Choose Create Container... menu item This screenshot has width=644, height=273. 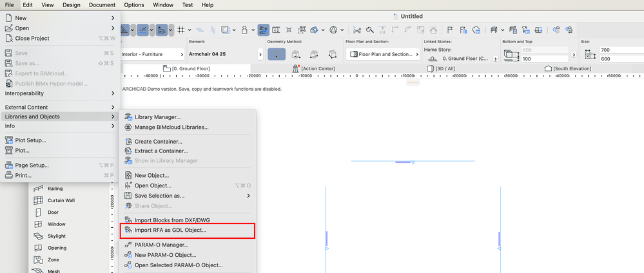[188, 142]
